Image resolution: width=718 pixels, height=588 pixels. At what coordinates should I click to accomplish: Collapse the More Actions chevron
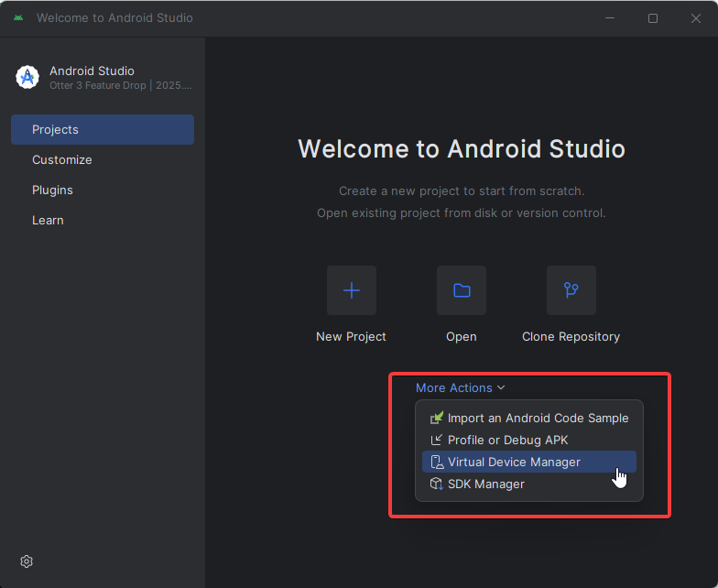501,388
